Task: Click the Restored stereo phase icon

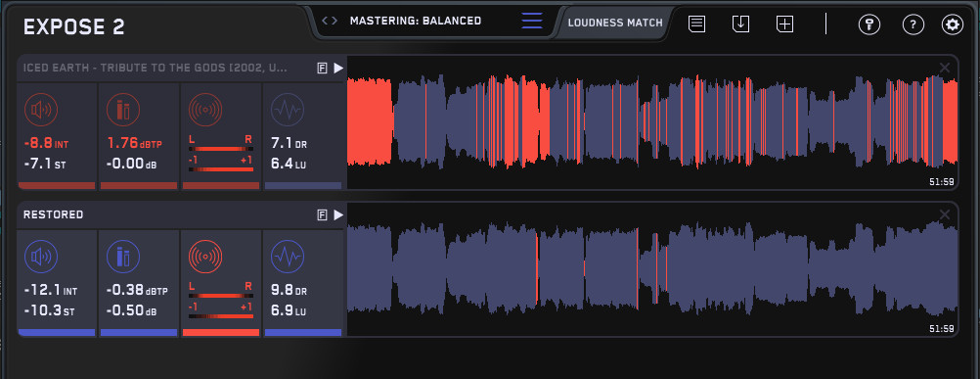Action: (x=205, y=257)
